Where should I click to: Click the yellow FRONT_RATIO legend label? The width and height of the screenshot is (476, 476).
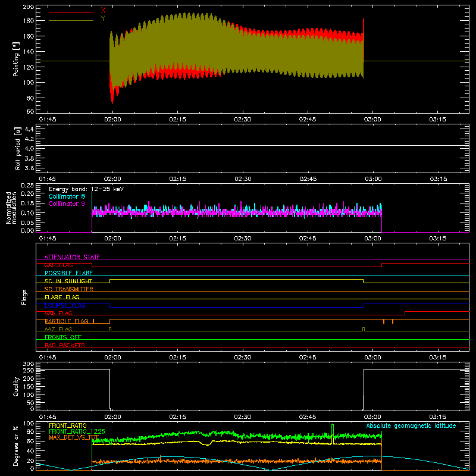tap(68, 425)
